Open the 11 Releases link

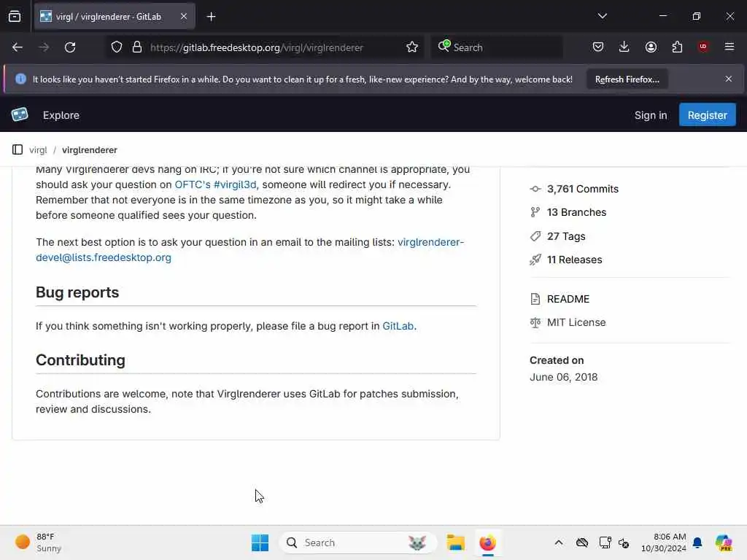click(x=575, y=260)
